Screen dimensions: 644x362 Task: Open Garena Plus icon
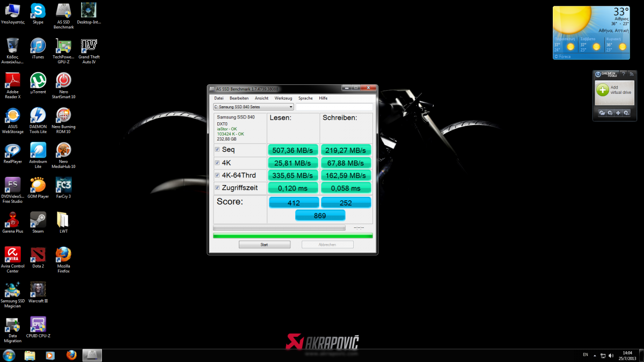click(x=12, y=223)
